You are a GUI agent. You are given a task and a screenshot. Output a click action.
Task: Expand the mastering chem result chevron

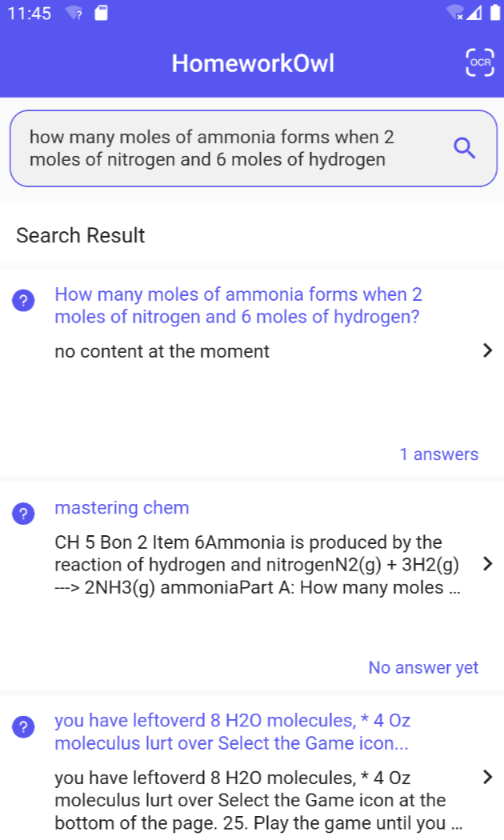pyautogui.click(x=488, y=564)
